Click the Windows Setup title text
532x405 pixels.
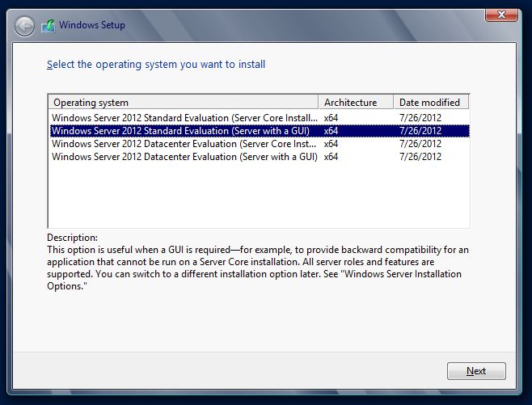point(92,26)
